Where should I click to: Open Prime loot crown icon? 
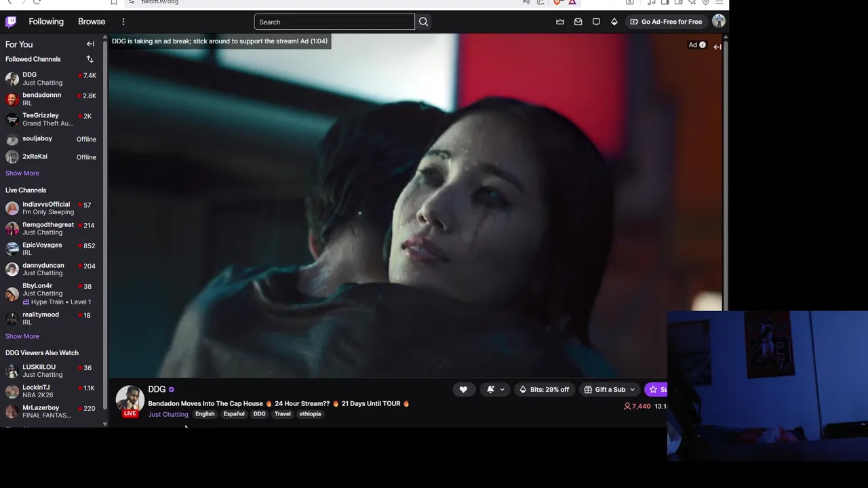[560, 22]
